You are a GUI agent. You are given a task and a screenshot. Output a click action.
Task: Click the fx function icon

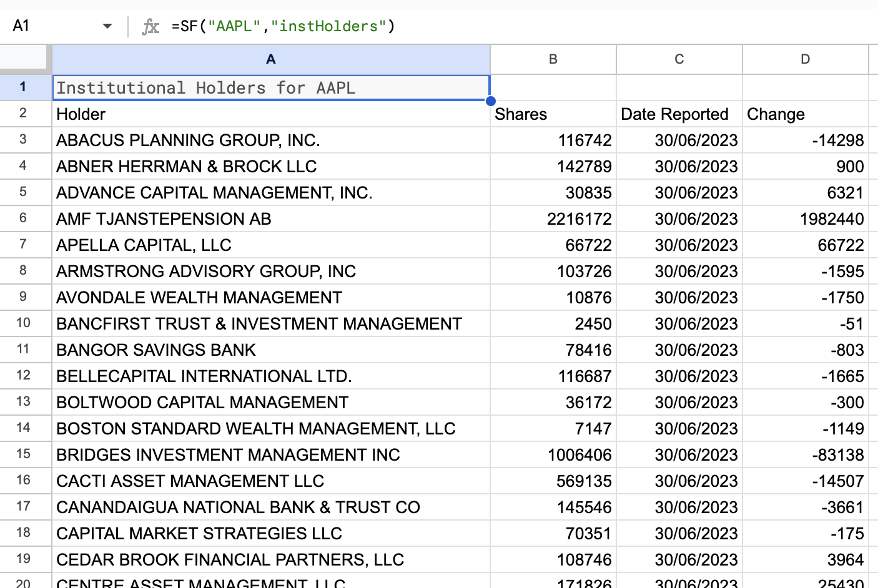[150, 26]
